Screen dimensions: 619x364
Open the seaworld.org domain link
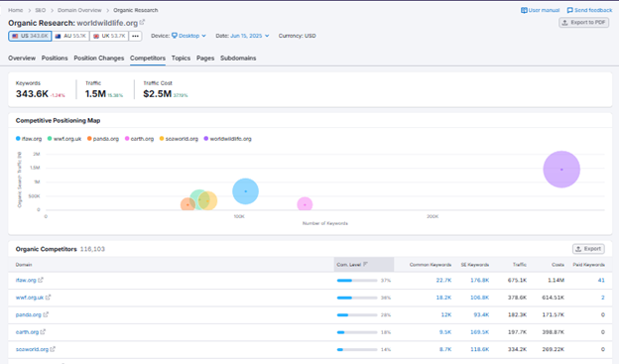click(x=32, y=349)
